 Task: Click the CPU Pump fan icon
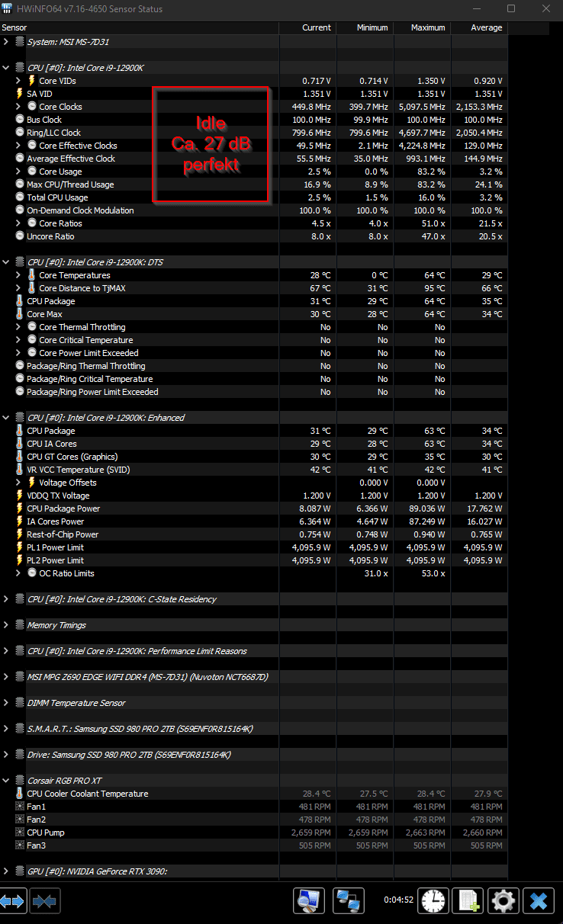click(20, 833)
